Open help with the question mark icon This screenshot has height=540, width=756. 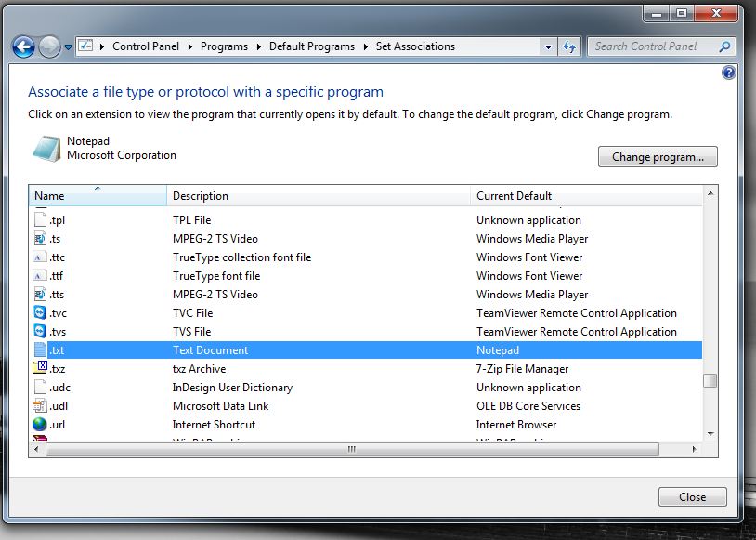tap(729, 72)
